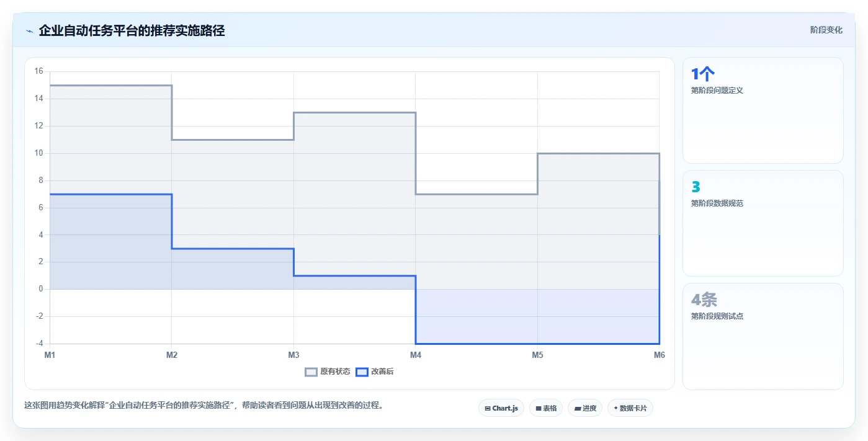This screenshot has width=868, height=441.
Task: Click the M3 x-axis label
Action: pos(293,355)
